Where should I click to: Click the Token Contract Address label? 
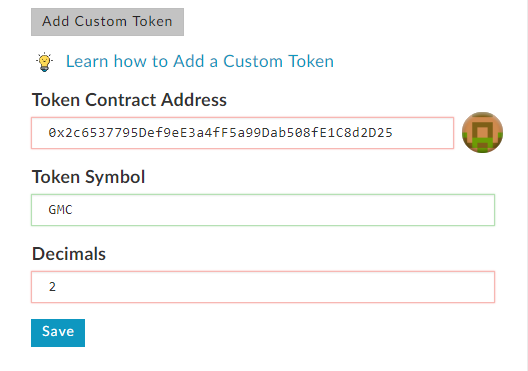click(x=129, y=100)
